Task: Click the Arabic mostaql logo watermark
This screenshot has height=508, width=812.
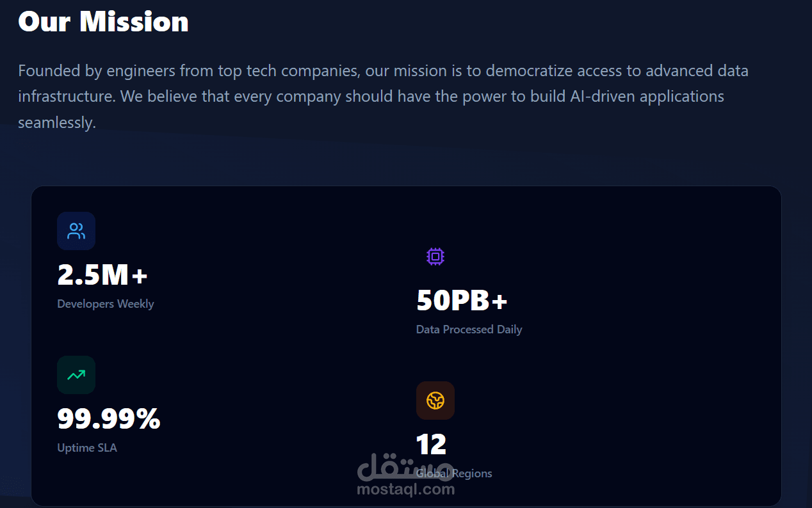Action: coord(405,468)
